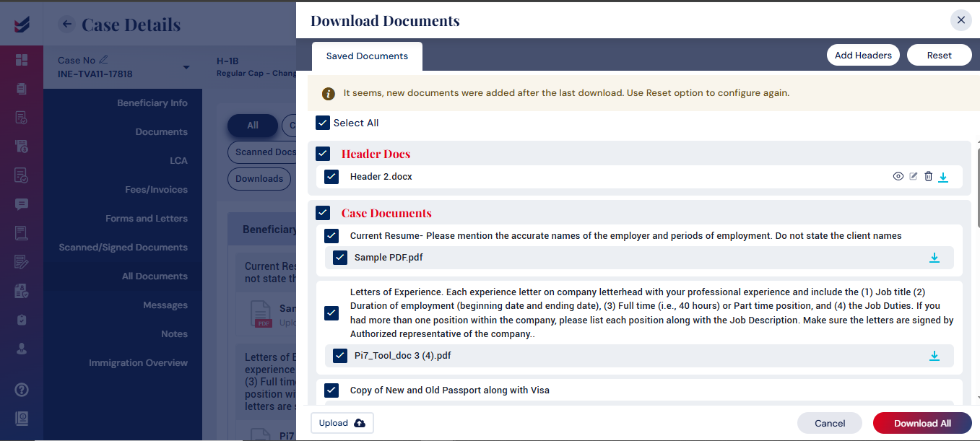The height and width of the screenshot is (441, 980).
Task: Delete Header 2.docx with the trash icon
Action: pyautogui.click(x=929, y=176)
